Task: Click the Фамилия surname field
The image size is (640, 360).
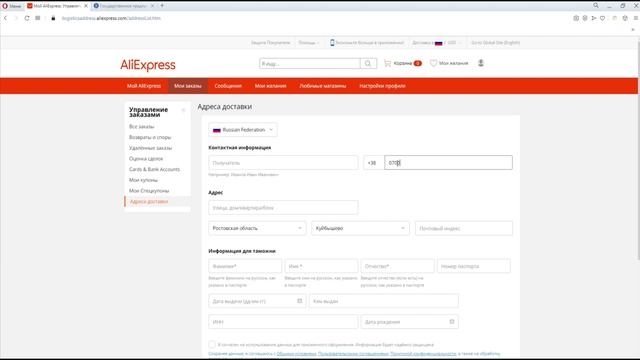Action: [245, 266]
